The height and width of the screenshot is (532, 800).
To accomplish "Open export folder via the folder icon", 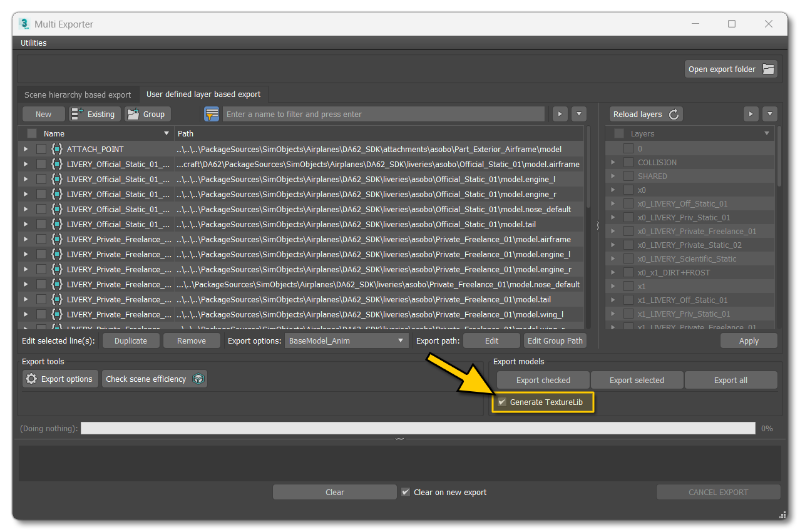I will point(768,69).
